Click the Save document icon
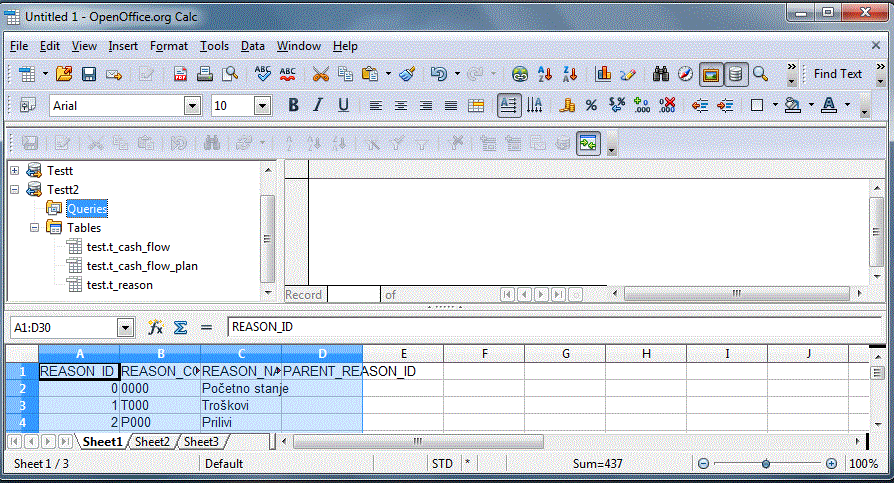894x483 pixels. 89,74
